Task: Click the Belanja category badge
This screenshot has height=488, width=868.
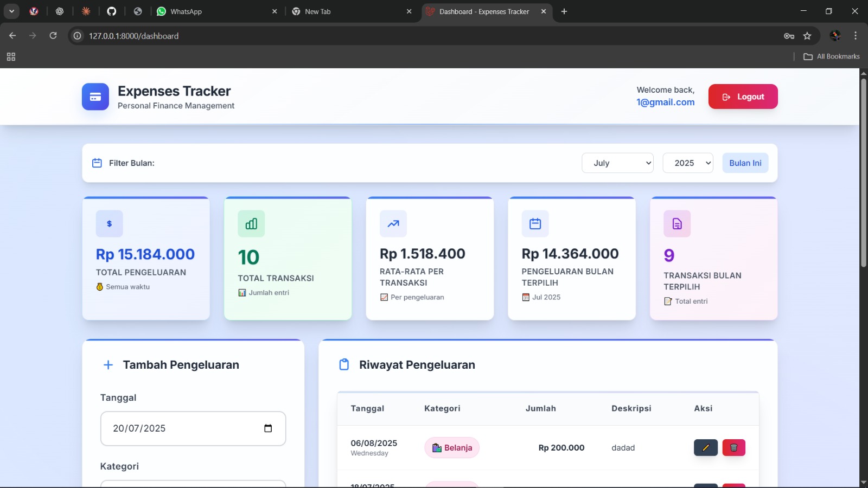Action: coord(451,447)
